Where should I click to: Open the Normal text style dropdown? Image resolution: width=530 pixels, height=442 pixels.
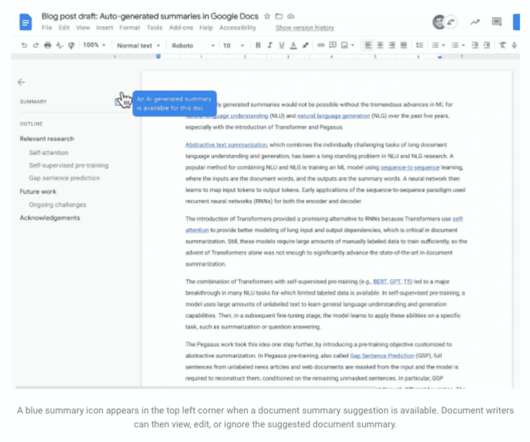click(x=138, y=45)
